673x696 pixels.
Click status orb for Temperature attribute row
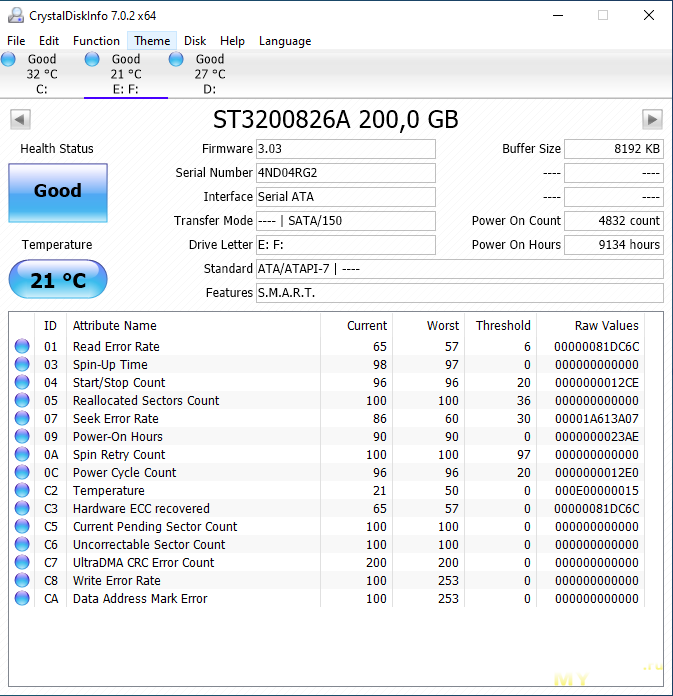(22, 490)
